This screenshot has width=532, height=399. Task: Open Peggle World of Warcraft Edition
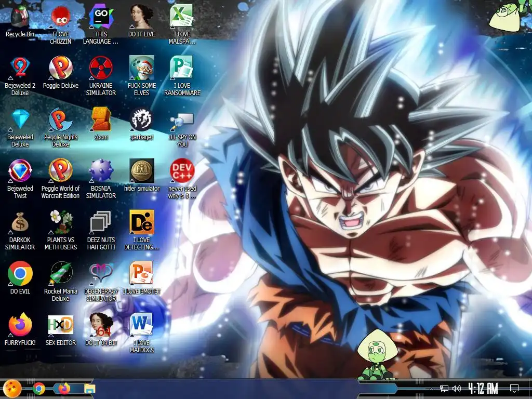60,179
